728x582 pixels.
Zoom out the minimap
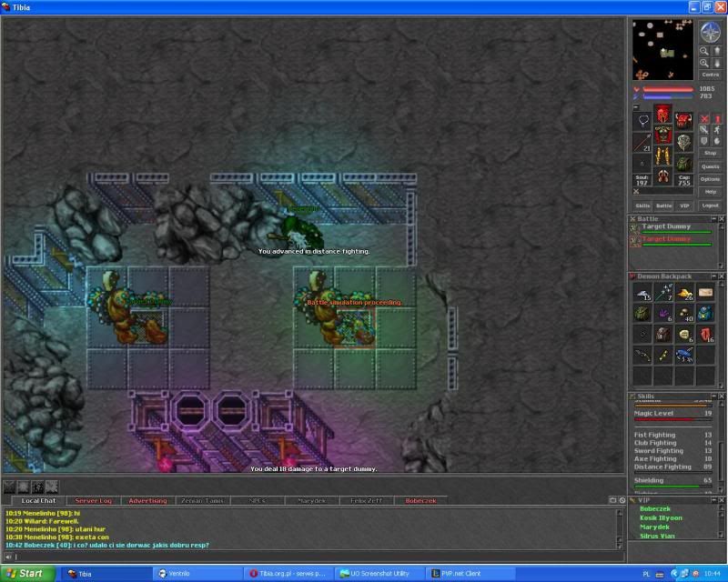point(704,51)
